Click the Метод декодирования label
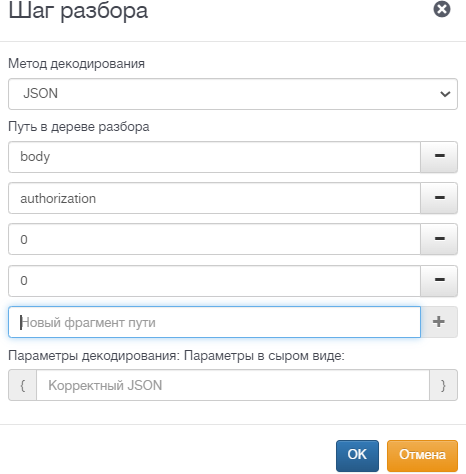466x474 pixels. [76, 63]
